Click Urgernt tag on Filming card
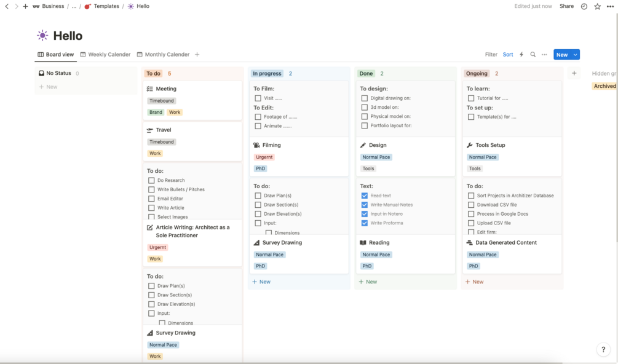Image resolution: width=618 pixels, height=364 pixels. pyautogui.click(x=264, y=157)
